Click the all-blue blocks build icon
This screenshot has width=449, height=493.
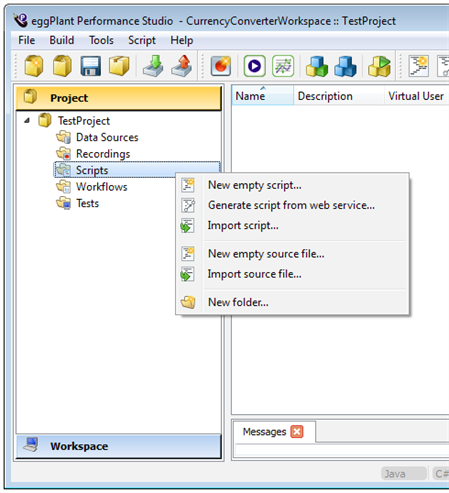345,66
